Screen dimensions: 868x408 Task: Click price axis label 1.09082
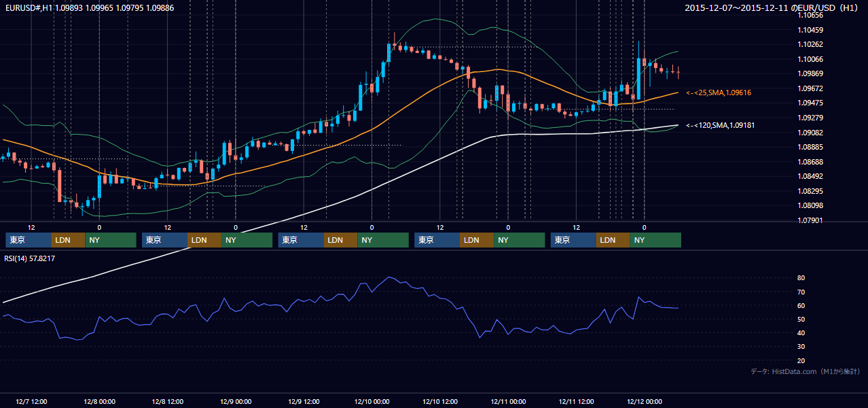pyautogui.click(x=810, y=133)
